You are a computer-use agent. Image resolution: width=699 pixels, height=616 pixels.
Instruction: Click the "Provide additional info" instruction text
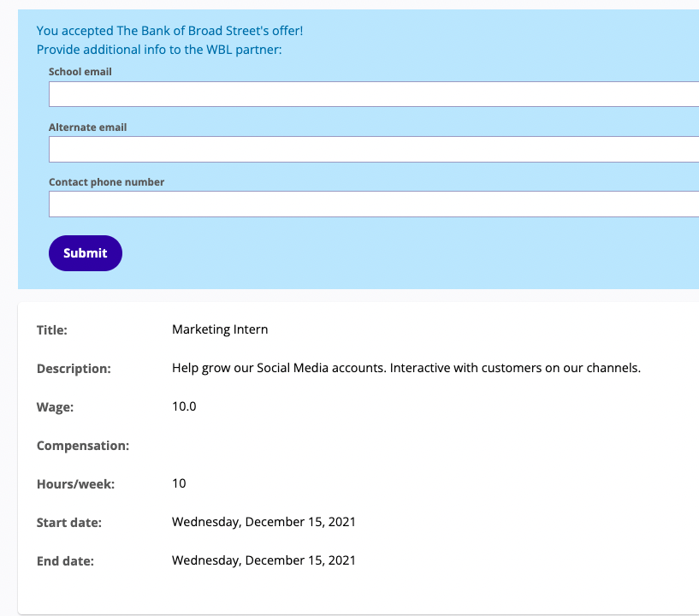(x=159, y=50)
